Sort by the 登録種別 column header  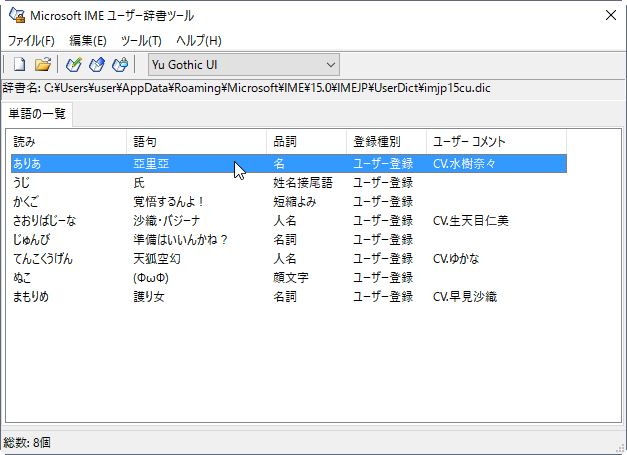tap(386, 142)
